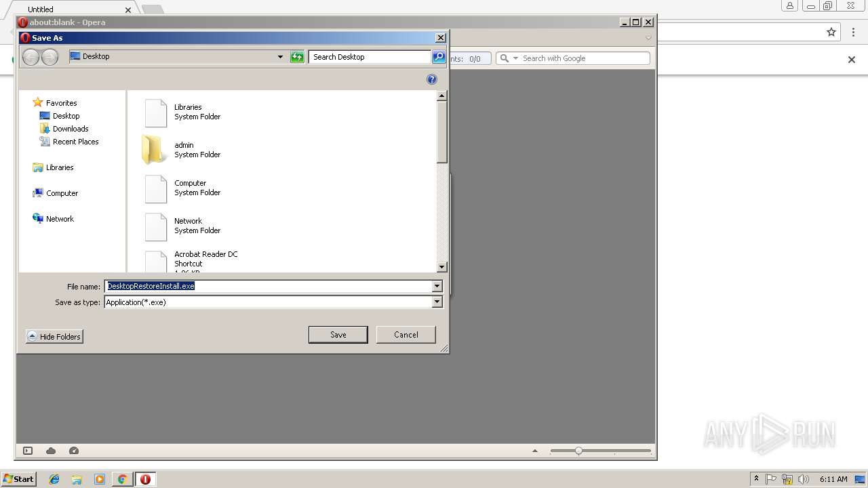Image resolution: width=868 pixels, height=488 pixels.
Task: Open the Save as type dropdown
Action: (437, 302)
